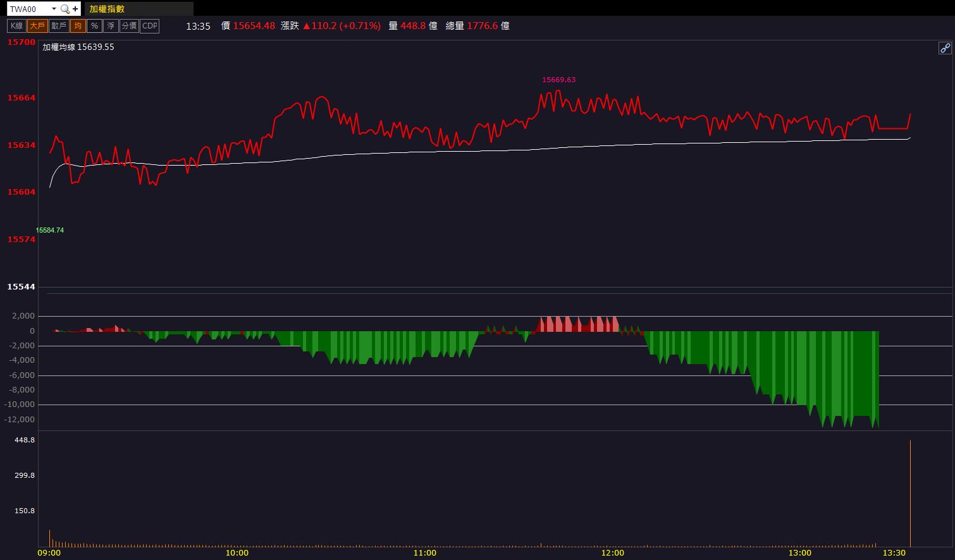Click into the TWA00 symbol input field
The image size is (955, 560).
pyautogui.click(x=28, y=9)
